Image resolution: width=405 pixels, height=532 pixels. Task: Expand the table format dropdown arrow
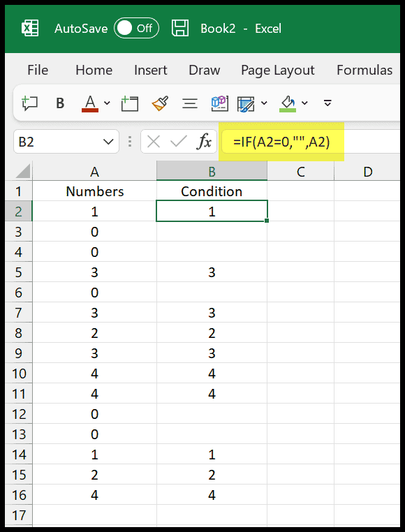[x=264, y=103]
